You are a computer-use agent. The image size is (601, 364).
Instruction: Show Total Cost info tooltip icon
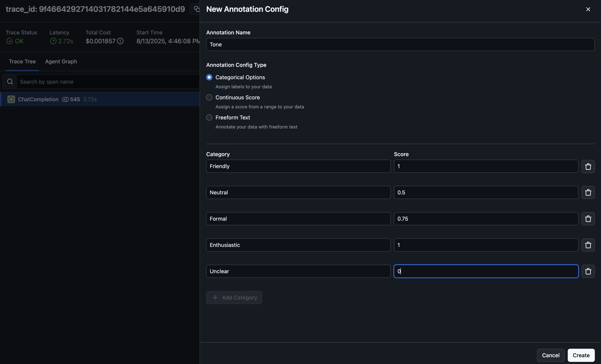tap(120, 41)
